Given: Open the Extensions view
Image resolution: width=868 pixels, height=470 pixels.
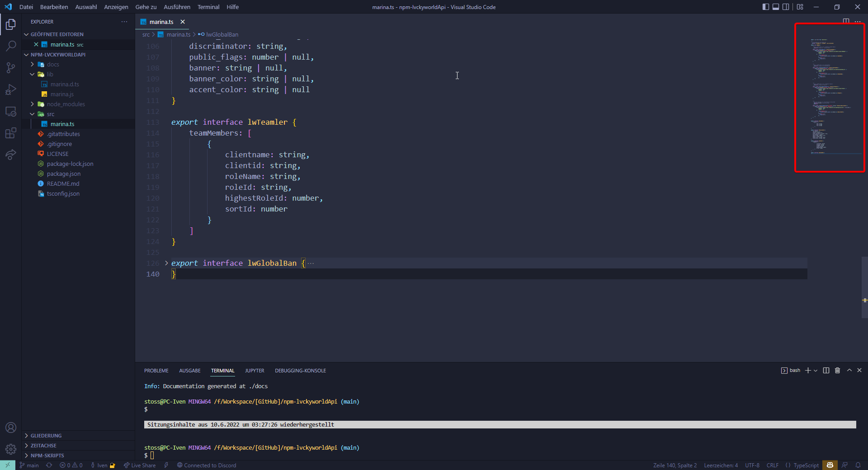Looking at the screenshot, I should [x=11, y=133].
